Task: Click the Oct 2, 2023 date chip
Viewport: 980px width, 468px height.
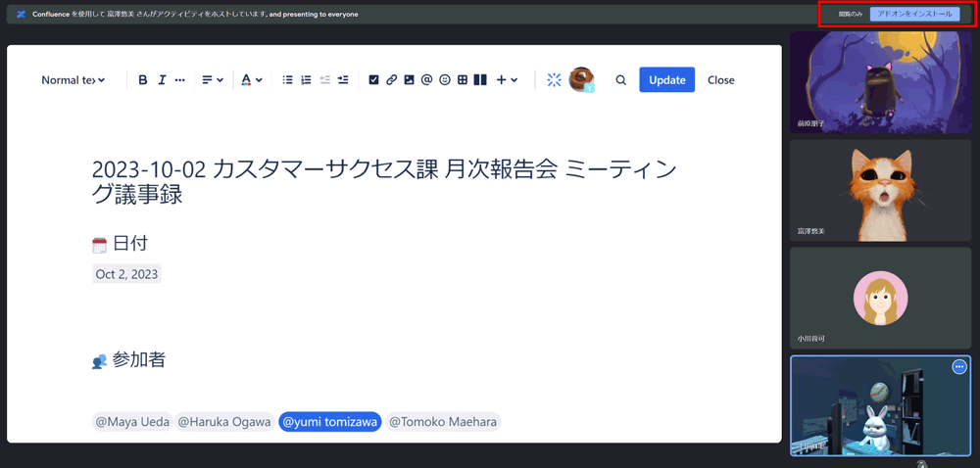Action: (x=126, y=274)
